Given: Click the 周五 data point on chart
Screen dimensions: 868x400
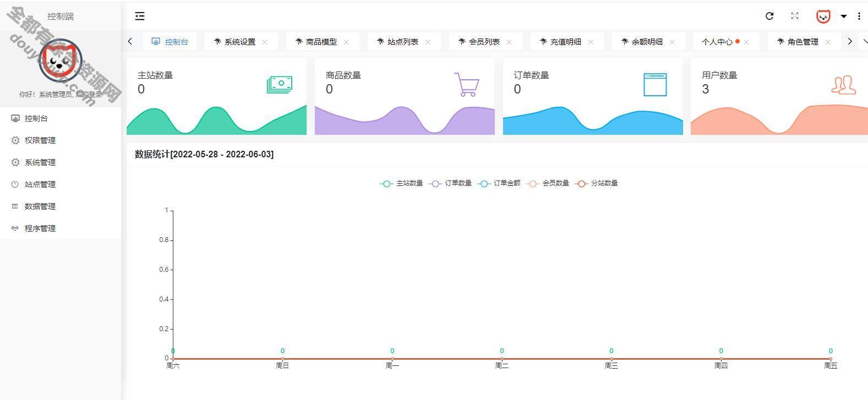Looking at the screenshot, I should 831,358.
